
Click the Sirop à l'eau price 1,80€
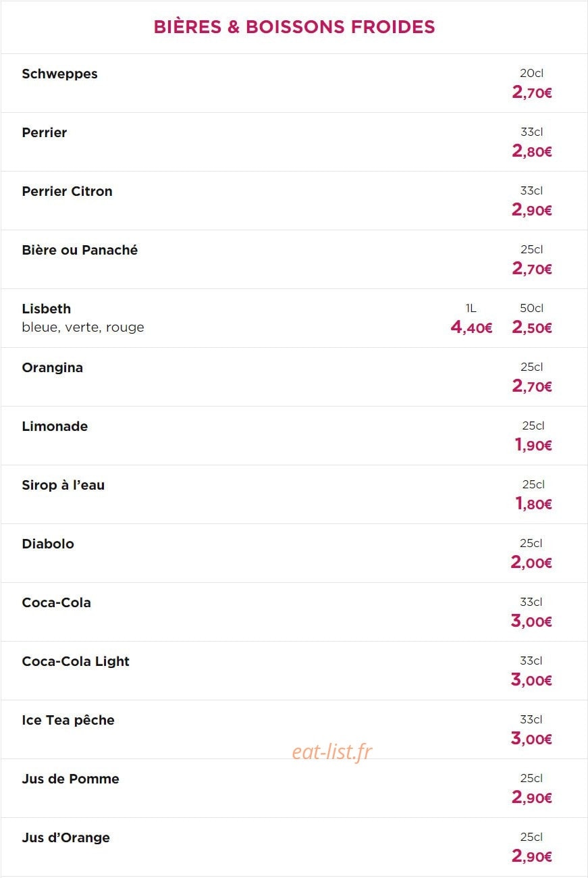click(533, 505)
